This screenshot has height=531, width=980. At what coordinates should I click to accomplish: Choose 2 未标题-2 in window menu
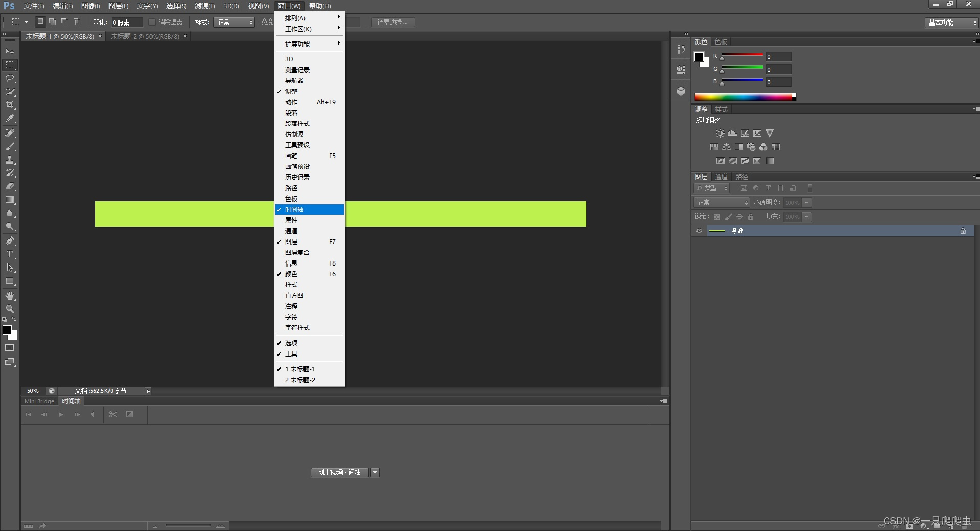[x=309, y=380]
